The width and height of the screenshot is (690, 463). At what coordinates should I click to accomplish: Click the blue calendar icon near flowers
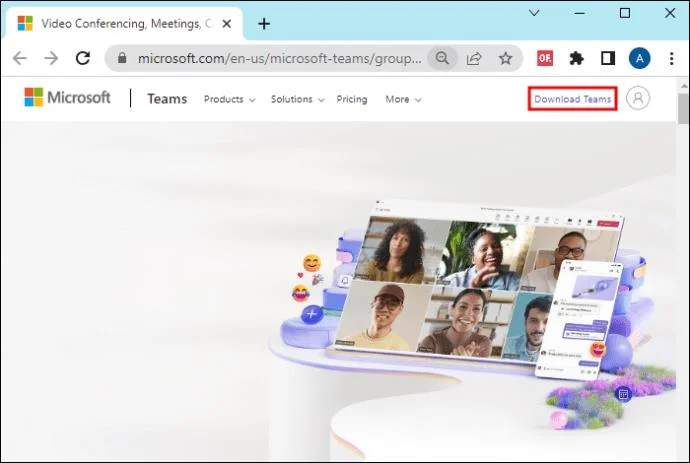623,394
